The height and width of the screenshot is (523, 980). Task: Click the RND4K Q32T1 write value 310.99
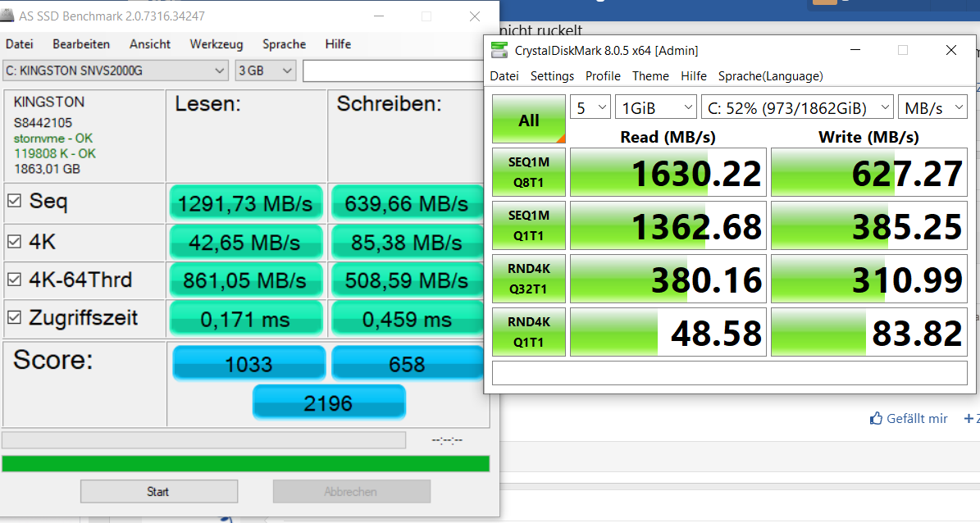(x=869, y=280)
